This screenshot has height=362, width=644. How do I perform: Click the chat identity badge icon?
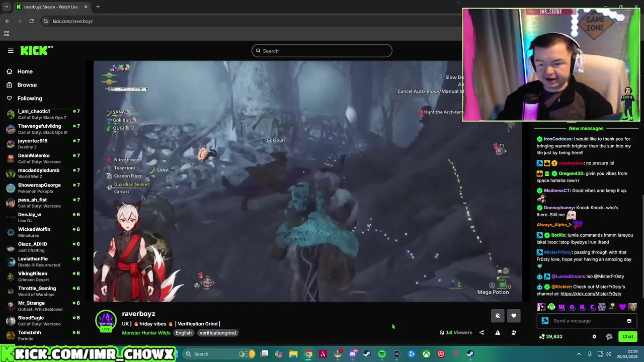(545, 321)
